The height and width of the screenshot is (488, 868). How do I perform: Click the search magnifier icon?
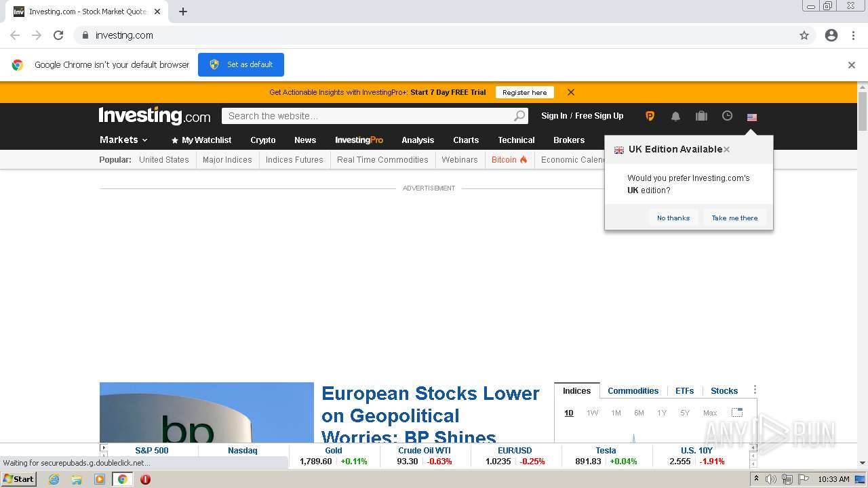click(x=519, y=116)
